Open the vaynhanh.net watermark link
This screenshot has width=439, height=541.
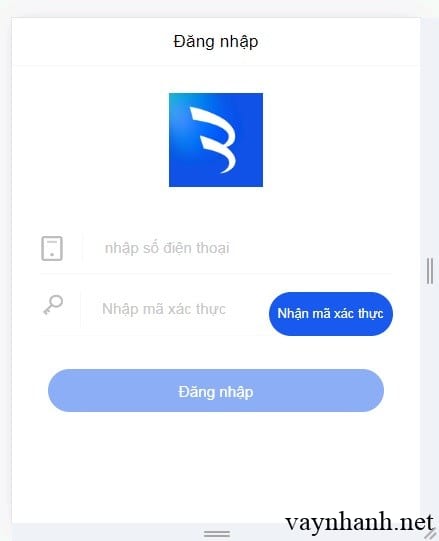(359, 523)
